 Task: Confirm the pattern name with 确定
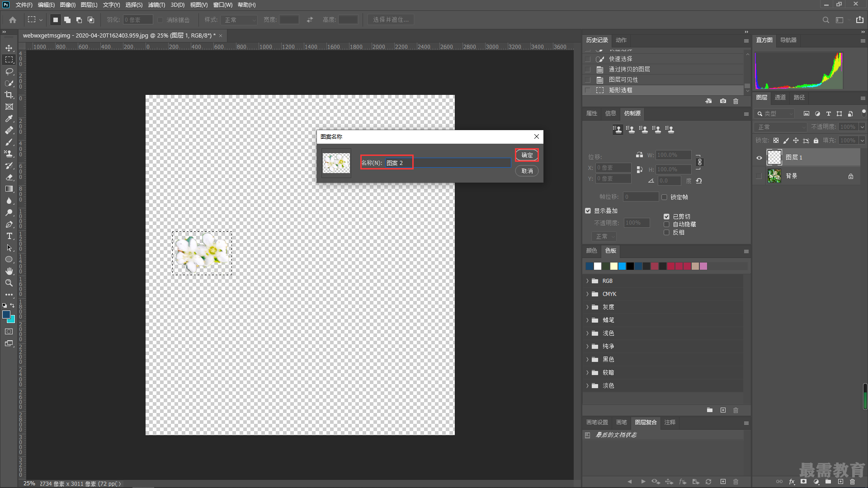[527, 155]
